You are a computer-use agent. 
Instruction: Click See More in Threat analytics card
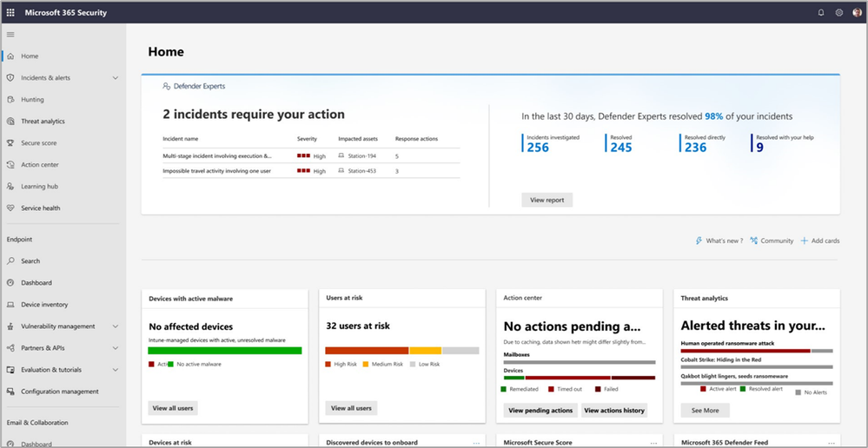(705, 411)
